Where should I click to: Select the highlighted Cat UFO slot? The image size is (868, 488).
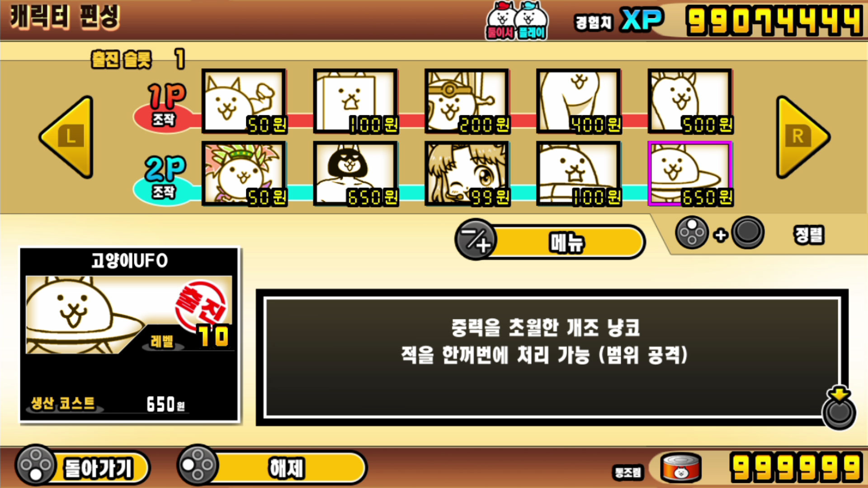point(690,174)
